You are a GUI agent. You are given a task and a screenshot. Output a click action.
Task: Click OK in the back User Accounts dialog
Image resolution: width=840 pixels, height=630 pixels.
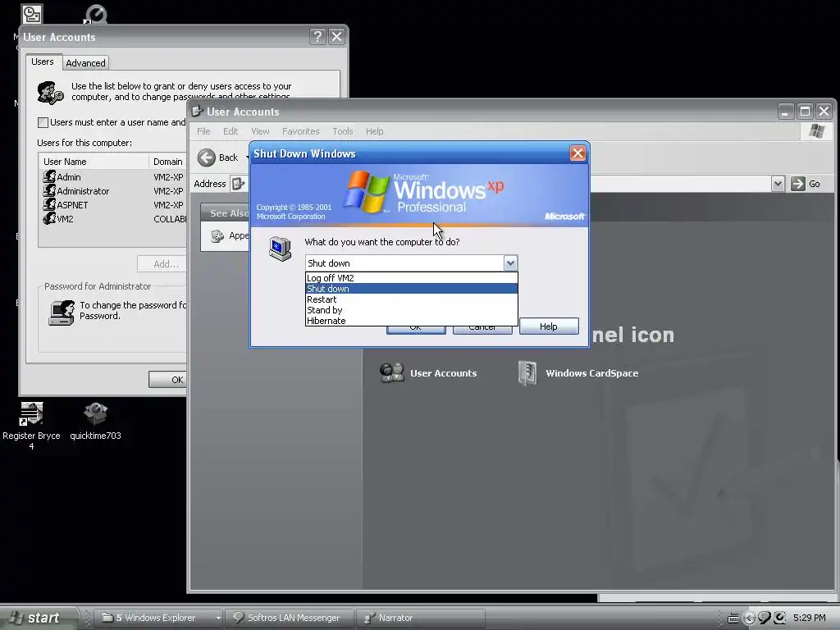tap(167, 380)
